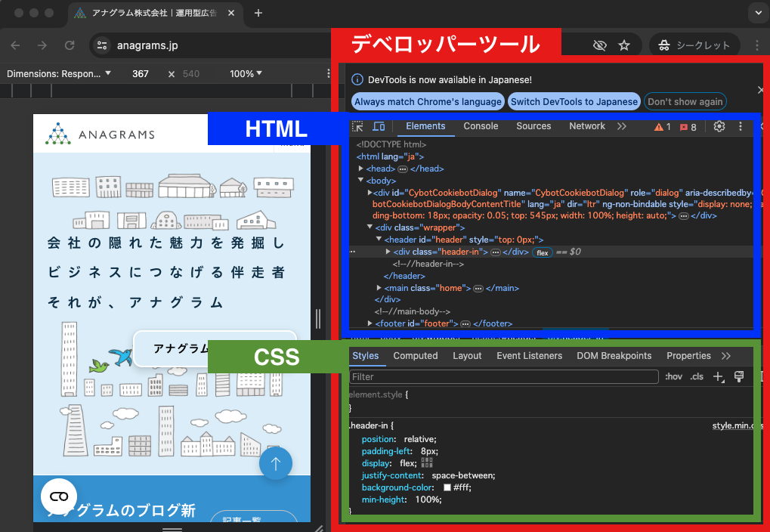This screenshot has height=532, width=770.
Task: Expand the head element node
Action: [x=360, y=169]
